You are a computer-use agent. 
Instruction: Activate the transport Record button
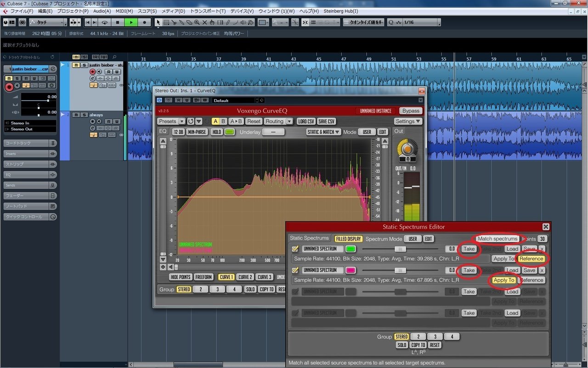tap(144, 22)
